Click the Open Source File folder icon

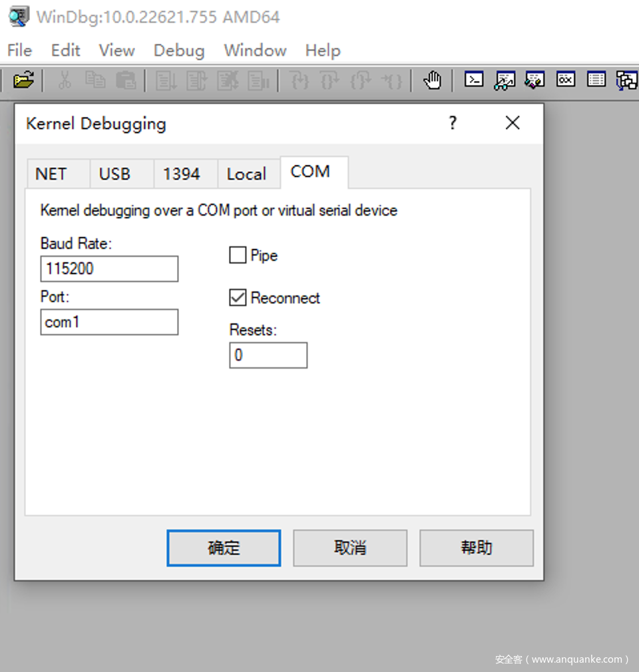(23, 81)
